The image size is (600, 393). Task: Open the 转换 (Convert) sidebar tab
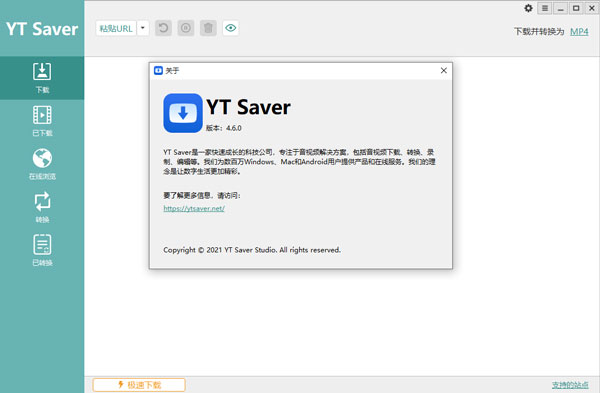[42, 207]
